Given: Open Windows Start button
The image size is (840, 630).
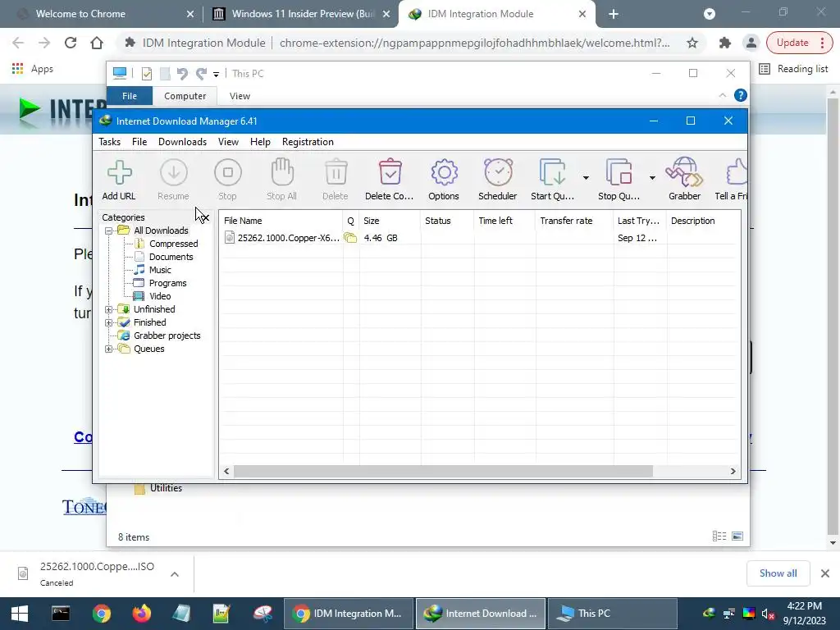Looking at the screenshot, I should pos(20,614).
